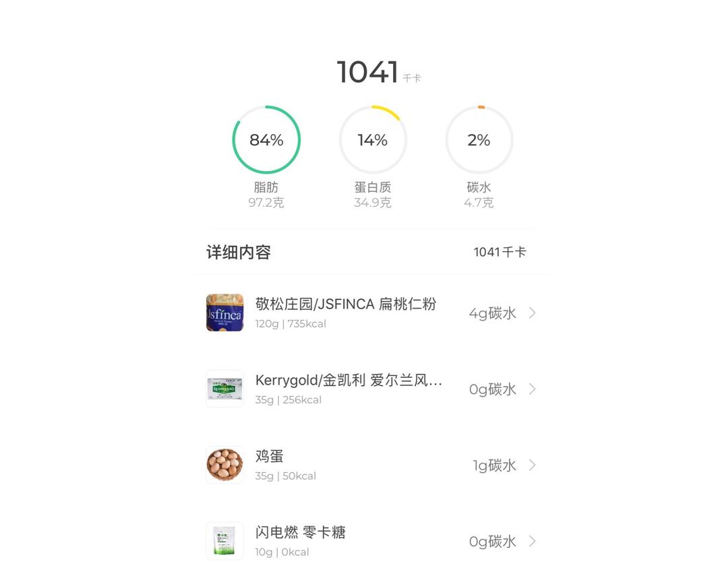Click the 鸡蛋 egg thumbnail image
The width and height of the screenshot is (728, 582).
(x=224, y=465)
